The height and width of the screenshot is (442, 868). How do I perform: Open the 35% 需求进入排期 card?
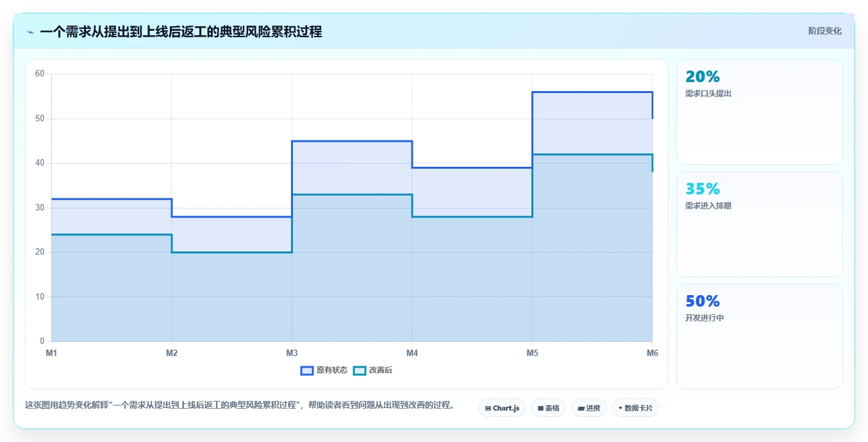click(x=759, y=225)
